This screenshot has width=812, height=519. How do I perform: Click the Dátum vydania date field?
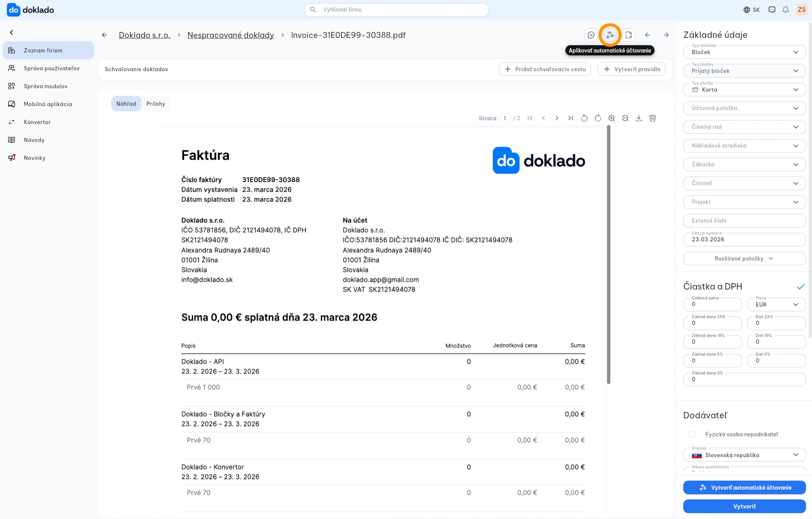point(744,240)
